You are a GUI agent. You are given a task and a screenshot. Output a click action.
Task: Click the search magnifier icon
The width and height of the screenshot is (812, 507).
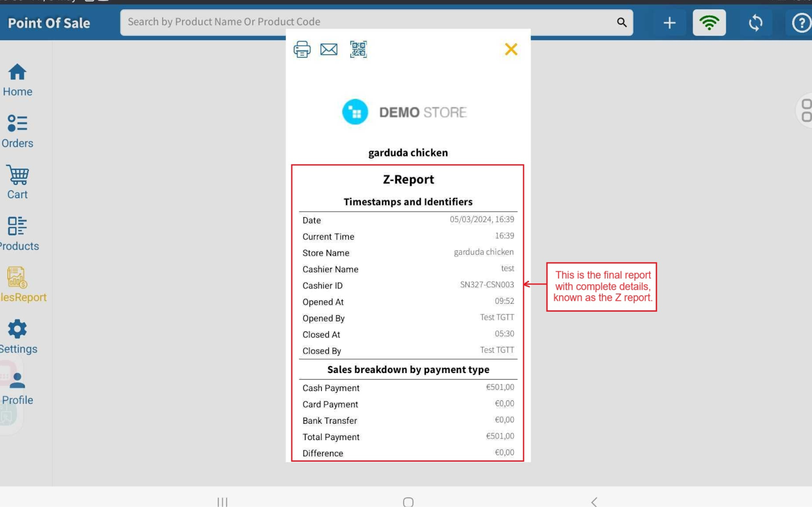pyautogui.click(x=622, y=22)
